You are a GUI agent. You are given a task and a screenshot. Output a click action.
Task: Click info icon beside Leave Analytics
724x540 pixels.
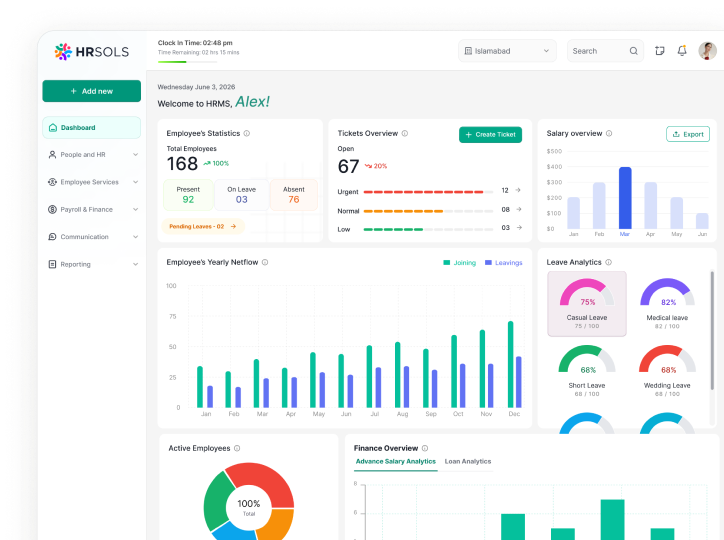pos(609,262)
